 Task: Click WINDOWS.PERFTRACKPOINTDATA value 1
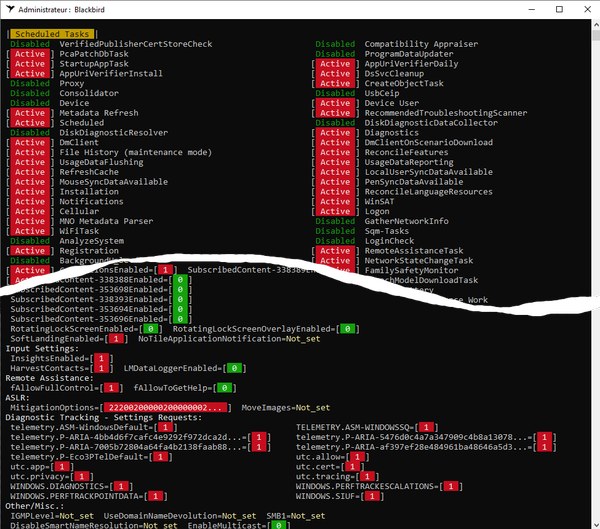tap(155, 496)
